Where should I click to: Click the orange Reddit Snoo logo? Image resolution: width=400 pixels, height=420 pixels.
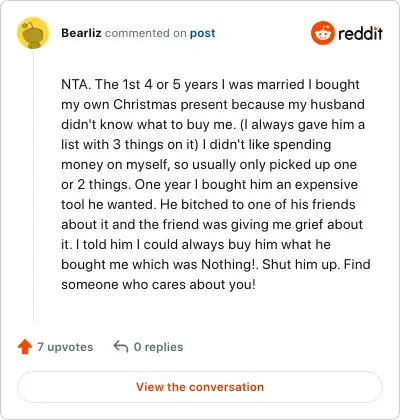[322, 33]
